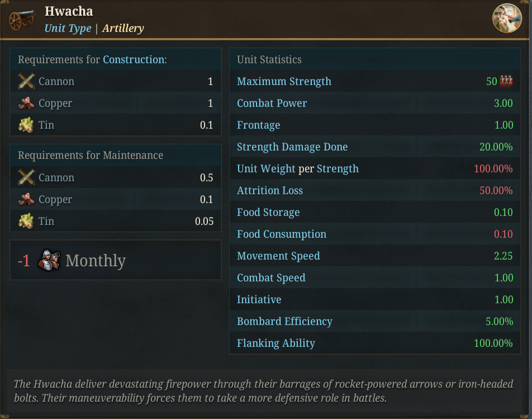Select the Maximum Strength stat label
This screenshot has height=419, width=532.
pos(284,82)
